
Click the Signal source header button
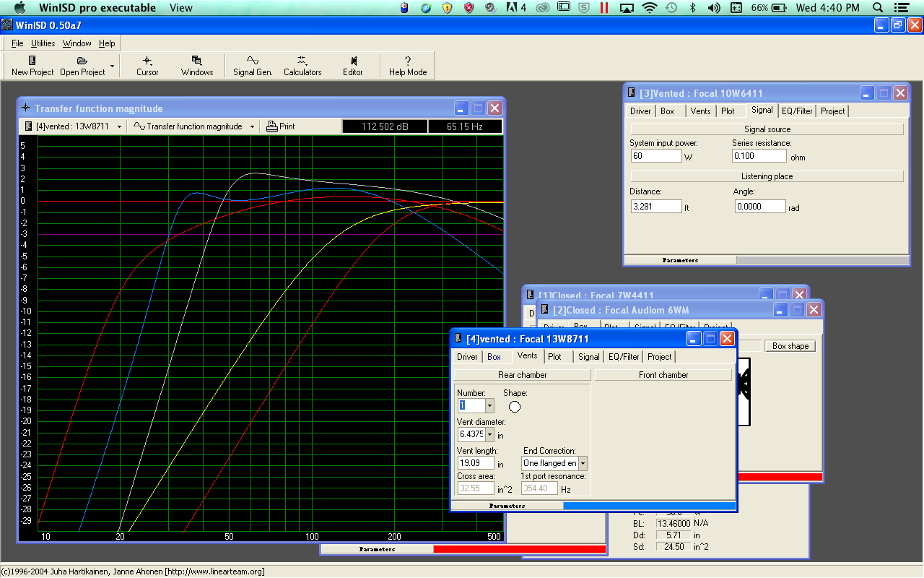click(x=767, y=129)
